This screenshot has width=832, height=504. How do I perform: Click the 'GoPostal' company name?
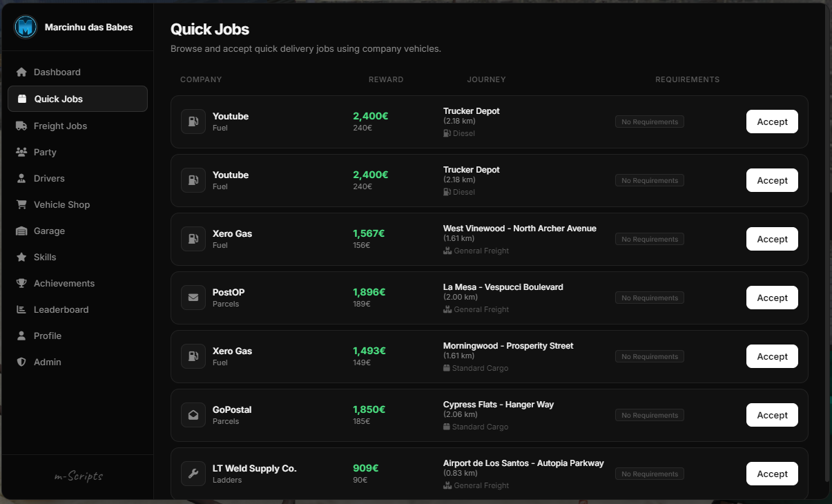pyautogui.click(x=232, y=409)
